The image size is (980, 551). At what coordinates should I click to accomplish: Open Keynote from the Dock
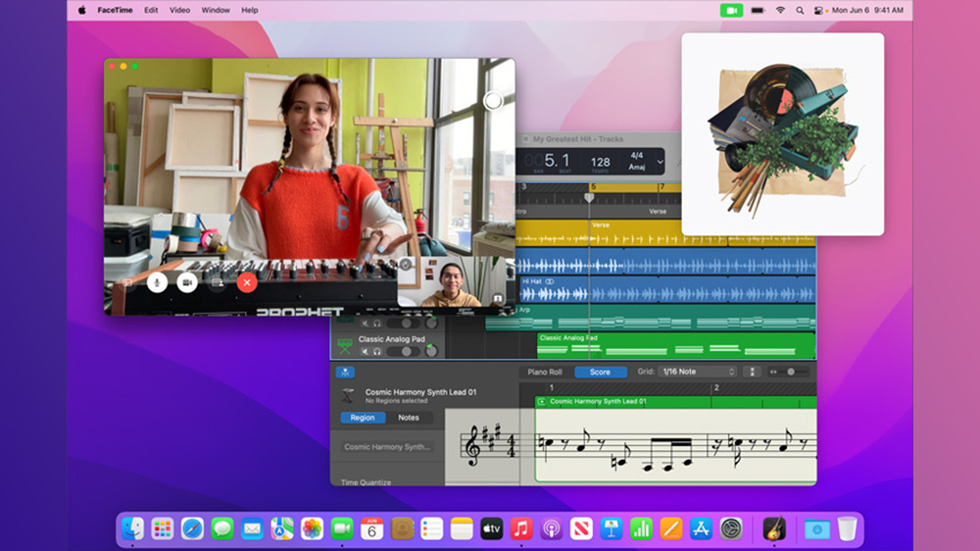pyautogui.click(x=612, y=529)
